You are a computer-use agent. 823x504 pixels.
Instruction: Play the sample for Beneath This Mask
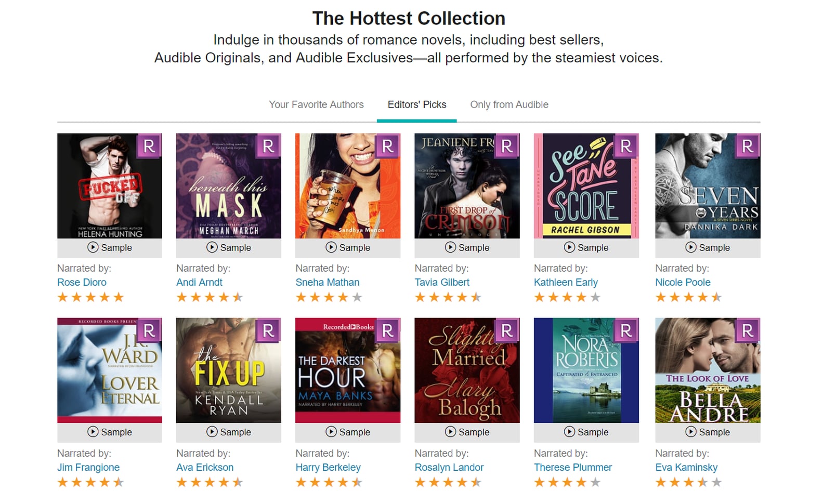tap(229, 248)
